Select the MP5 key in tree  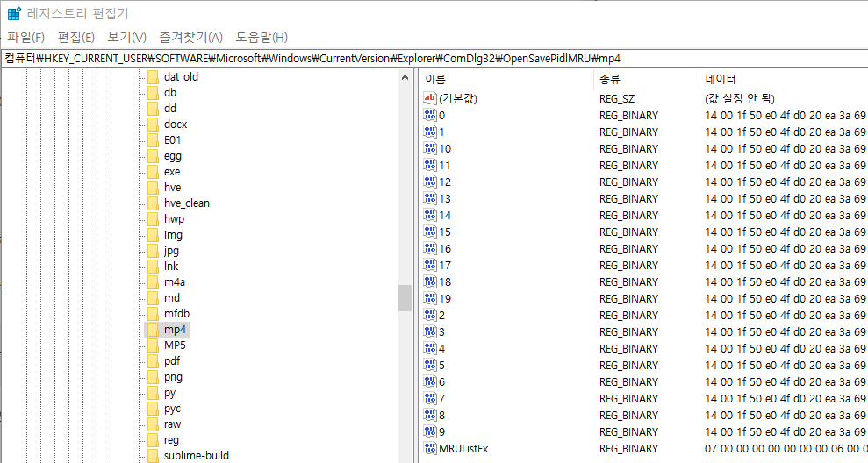coord(175,345)
